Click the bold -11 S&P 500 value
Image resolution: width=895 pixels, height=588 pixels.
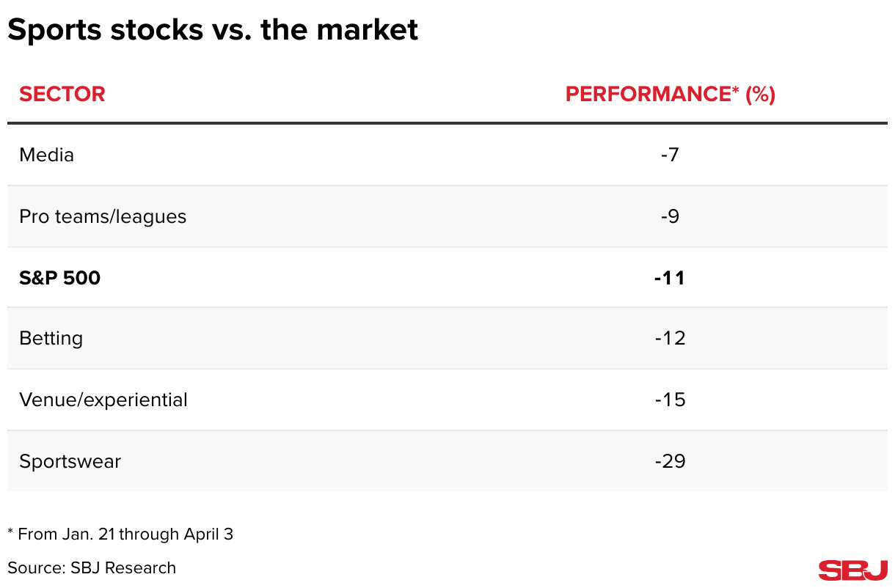tap(670, 279)
